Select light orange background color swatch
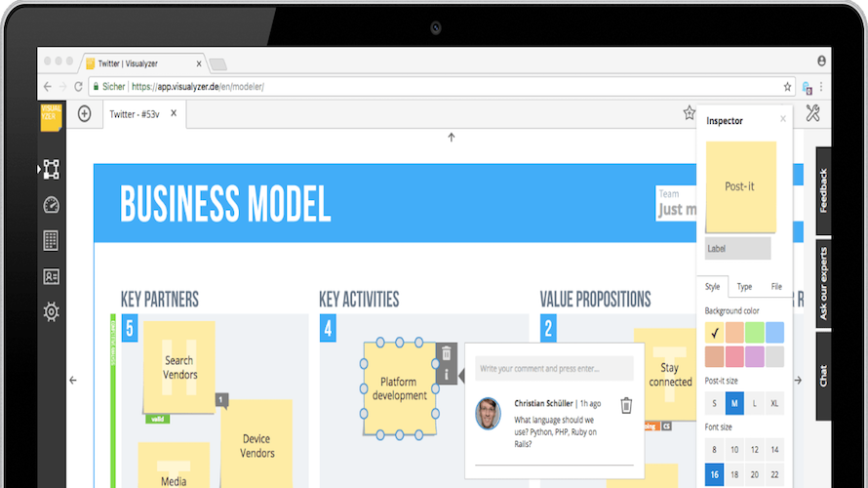 point(734,333)
